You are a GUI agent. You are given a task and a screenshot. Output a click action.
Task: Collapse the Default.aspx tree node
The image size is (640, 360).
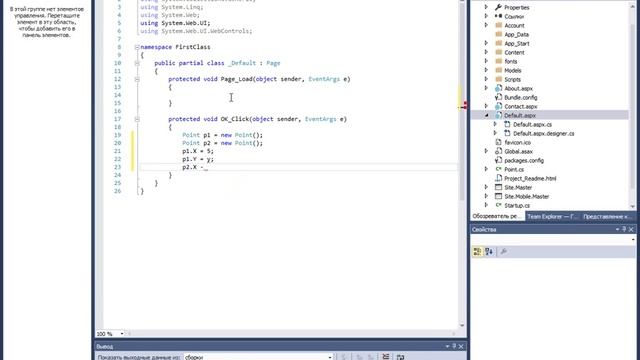pos(487,115)
